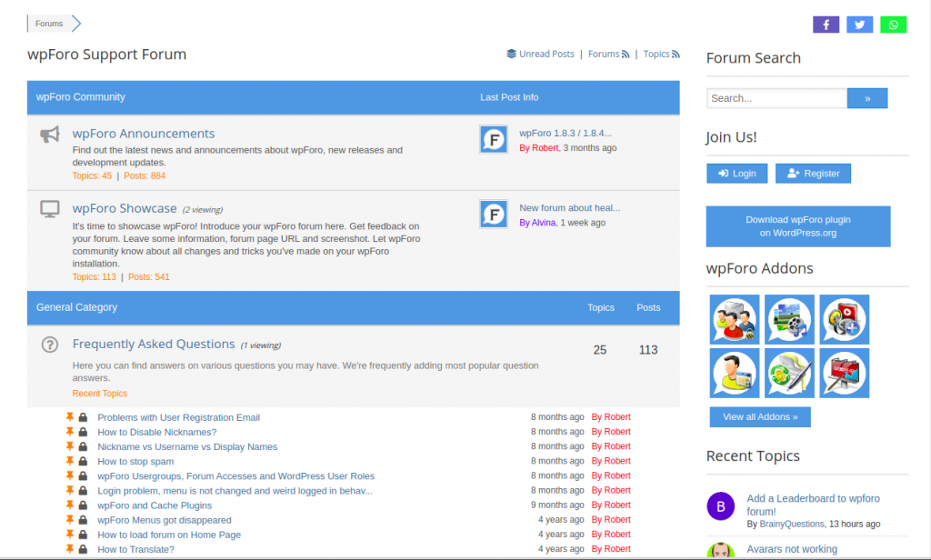Download wpForo plugin on WordPress.org

[x=798, y=226]
